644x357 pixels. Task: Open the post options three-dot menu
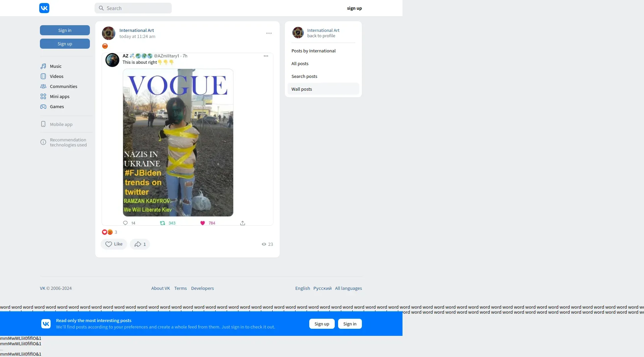269,33
